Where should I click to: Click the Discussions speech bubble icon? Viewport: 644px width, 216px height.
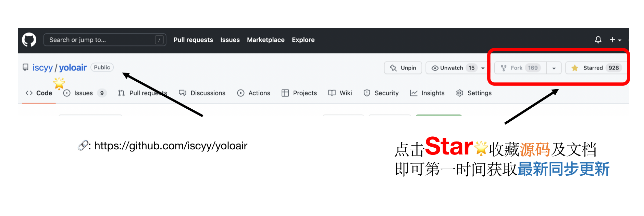pos(183,93)
